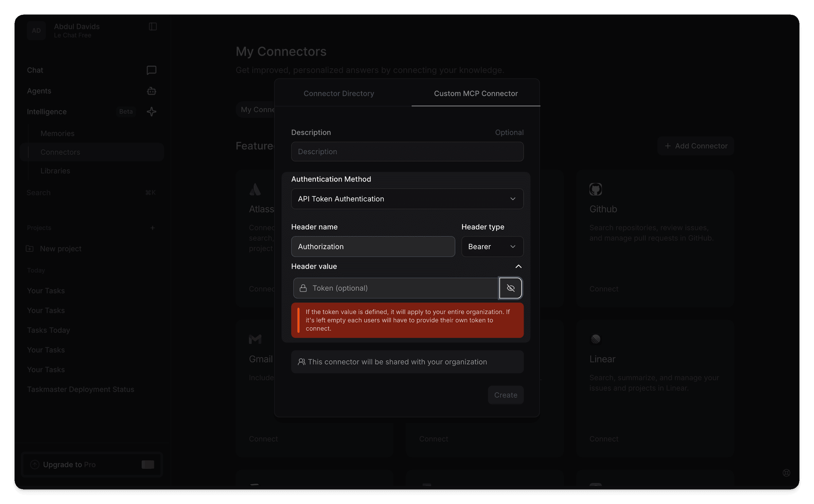The height and width of the screenshot is (504, 814).
Task: Click the Github logo icon on the Github card
Action: (595, 189)
